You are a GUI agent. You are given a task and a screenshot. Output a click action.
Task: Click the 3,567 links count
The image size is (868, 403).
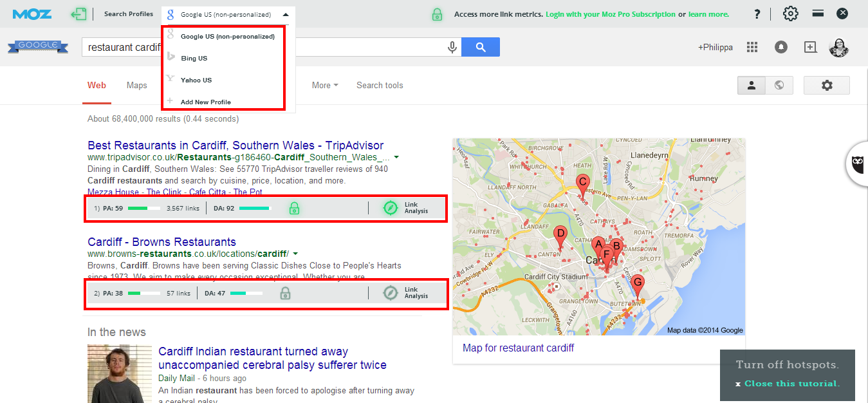pyautogui.click(x=183, y=208)
